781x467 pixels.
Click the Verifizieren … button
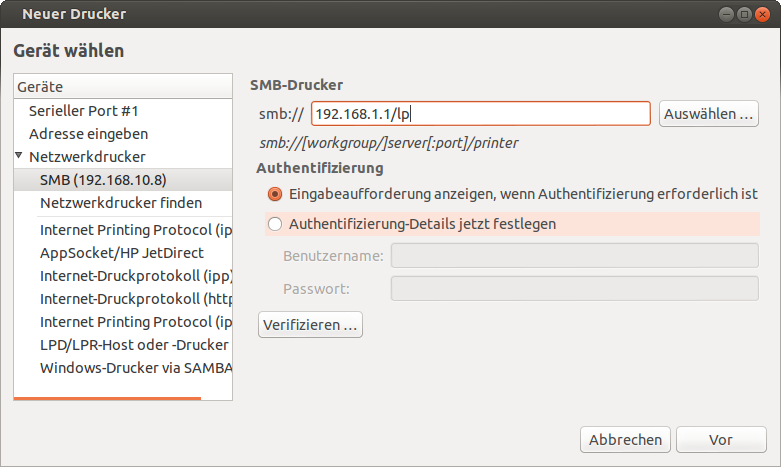pos(310,325)
